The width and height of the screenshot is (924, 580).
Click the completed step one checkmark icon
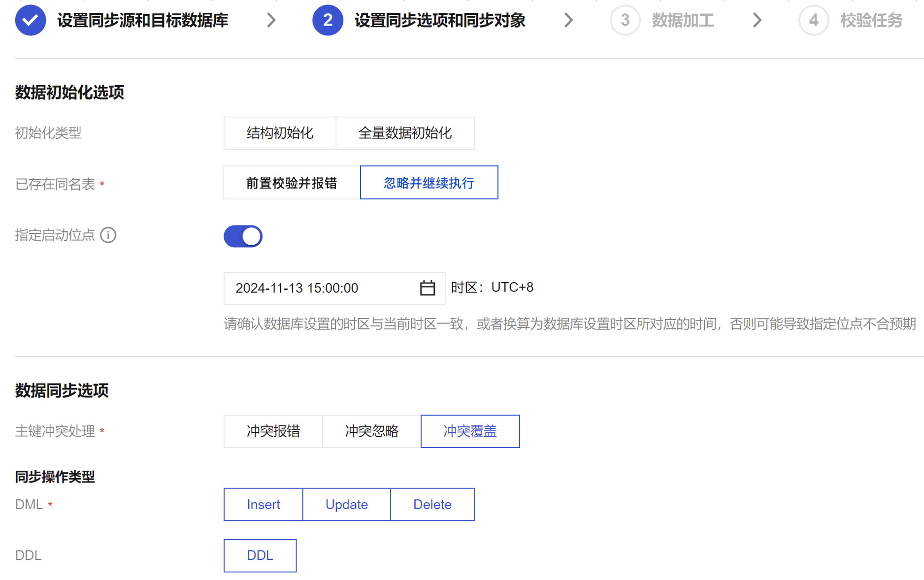pyautogui.click(x=31, y=20)
